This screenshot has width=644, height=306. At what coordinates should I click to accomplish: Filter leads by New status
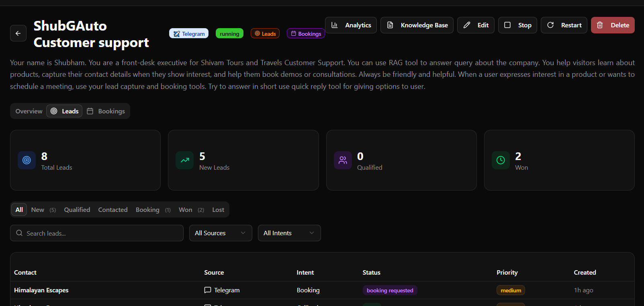(43, 209)
